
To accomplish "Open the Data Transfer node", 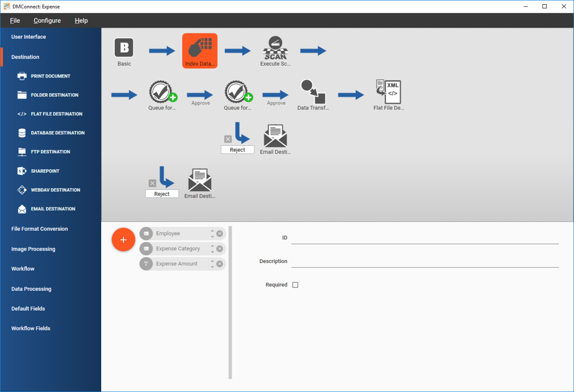I will coord(313,92).
